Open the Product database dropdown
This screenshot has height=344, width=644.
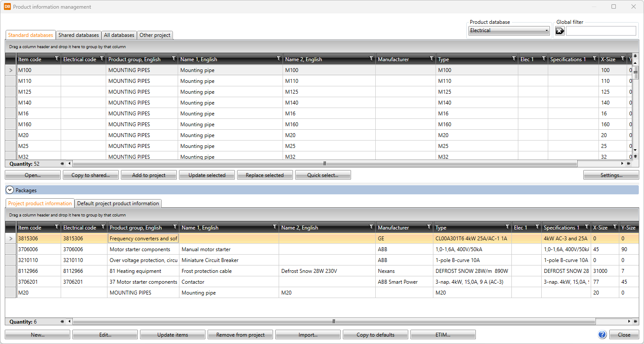(509, 31)
